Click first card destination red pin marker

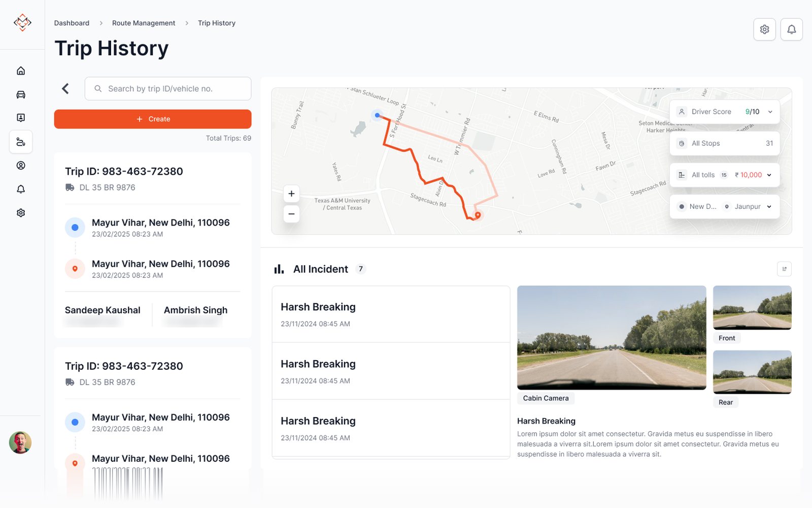[75, 269]
